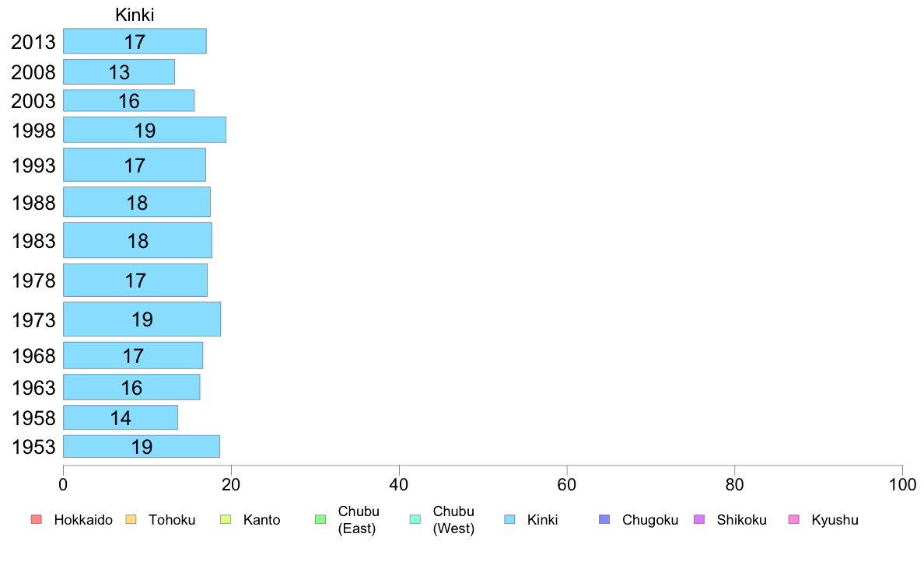Click the Tohoku orange legend swatch
Screen dimensions: 924x572
click(131, 520)
